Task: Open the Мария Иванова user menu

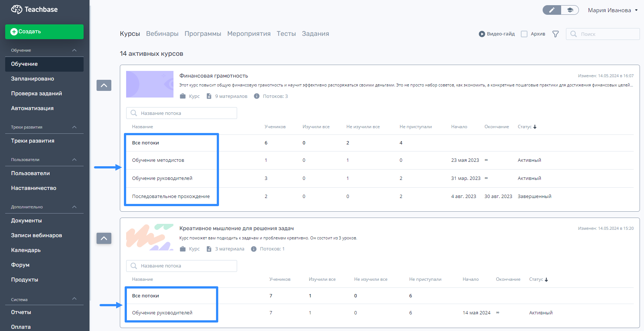Action: click(x=613, y=10)
